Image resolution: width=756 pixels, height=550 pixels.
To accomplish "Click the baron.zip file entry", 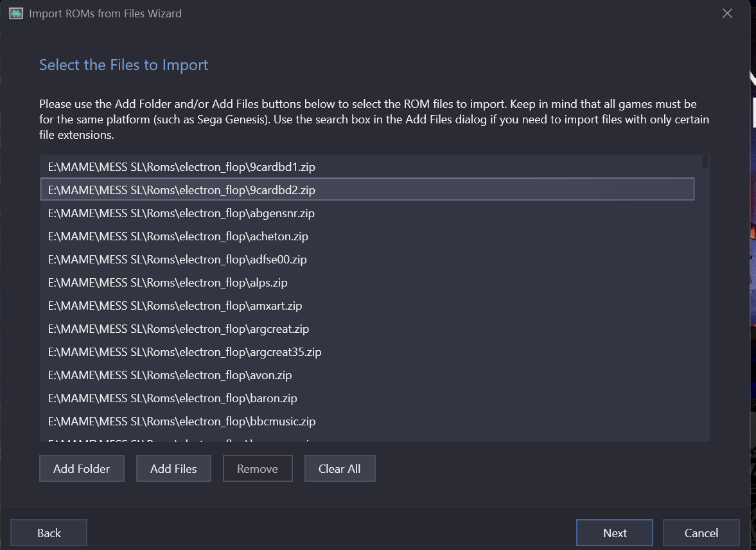I will [x=173, y=398].
